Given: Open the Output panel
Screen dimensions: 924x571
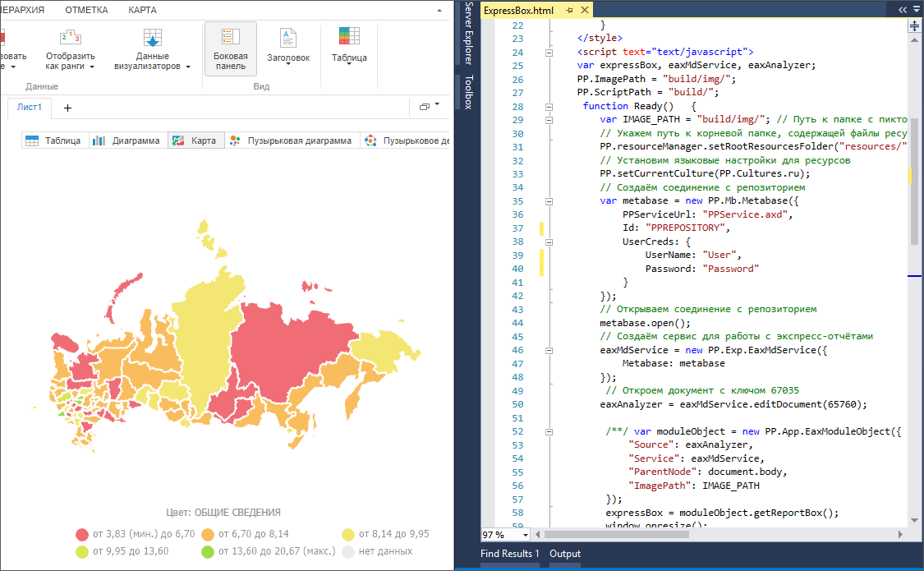Looking at the screenshot, I should pos(565,555).
